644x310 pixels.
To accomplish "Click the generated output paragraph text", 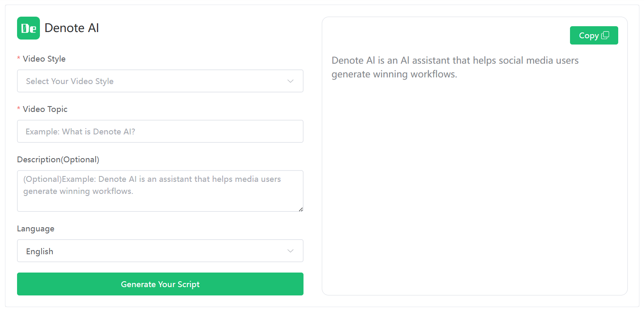I will point(455,67).
